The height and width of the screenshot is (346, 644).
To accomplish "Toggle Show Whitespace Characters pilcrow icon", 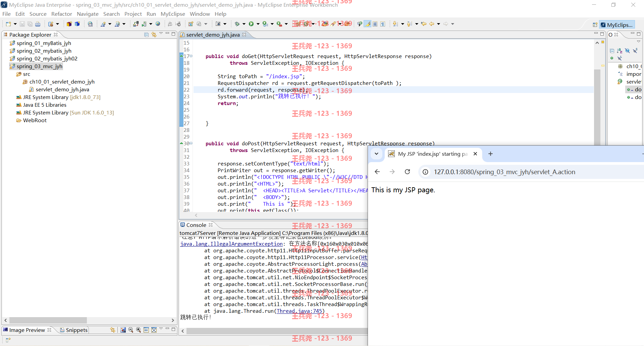I will (x=383, y=24).
